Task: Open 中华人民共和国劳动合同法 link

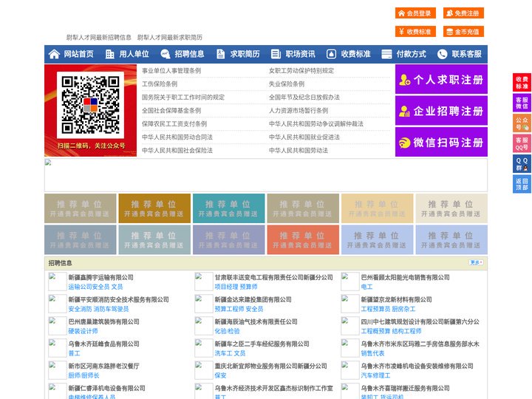Action: pyautogui.click(x=177, y=137)
